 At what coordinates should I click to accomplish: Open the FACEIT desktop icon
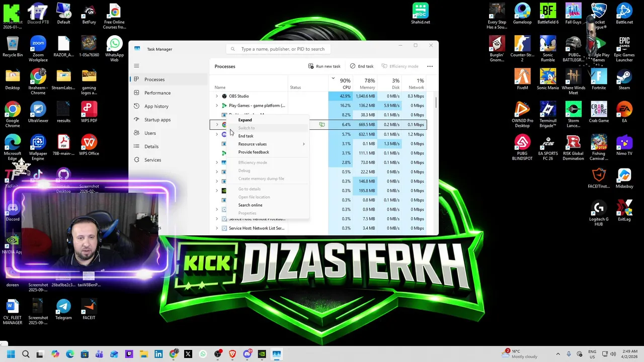[89, 310]
